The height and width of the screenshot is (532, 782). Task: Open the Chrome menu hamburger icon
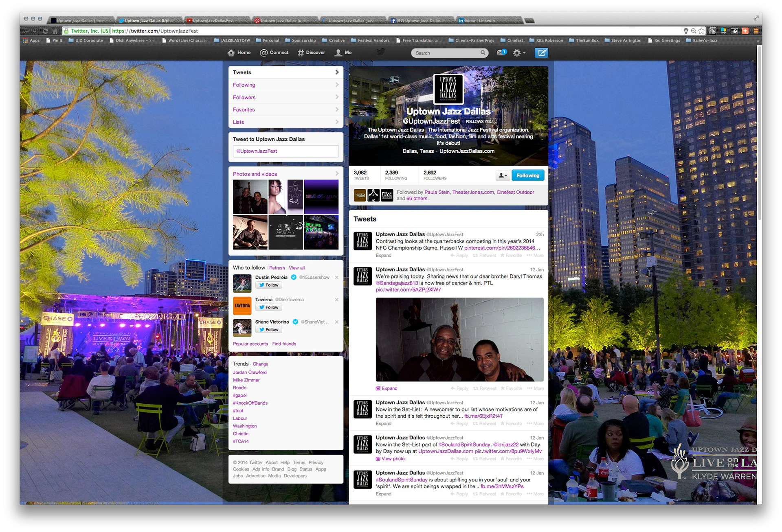(756, 31)
